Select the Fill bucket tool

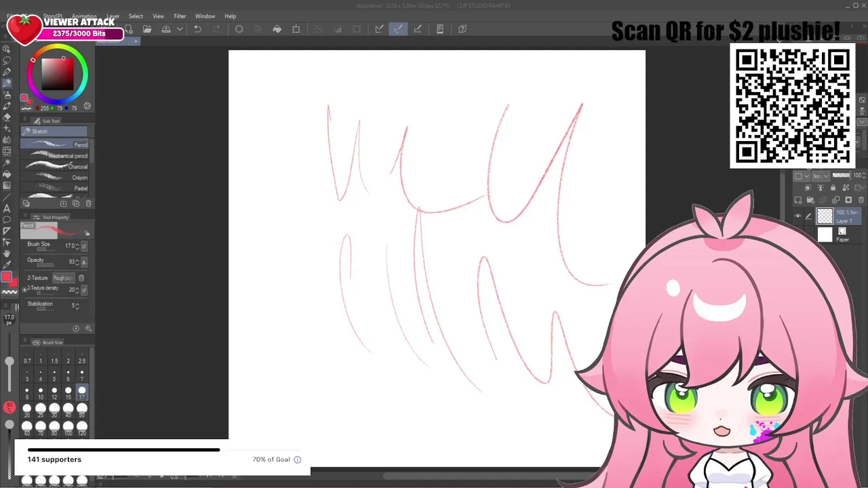coord(7,174)
